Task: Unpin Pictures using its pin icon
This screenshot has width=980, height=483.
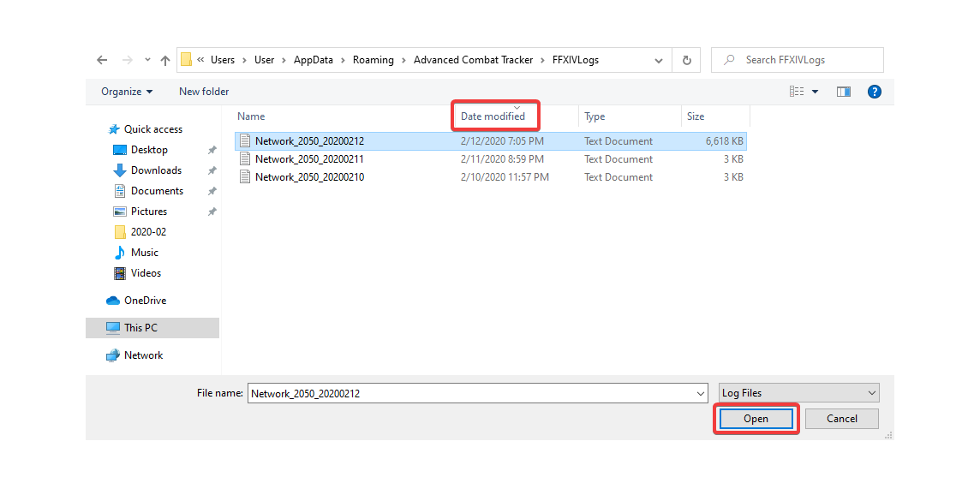Action: (212, 212)
